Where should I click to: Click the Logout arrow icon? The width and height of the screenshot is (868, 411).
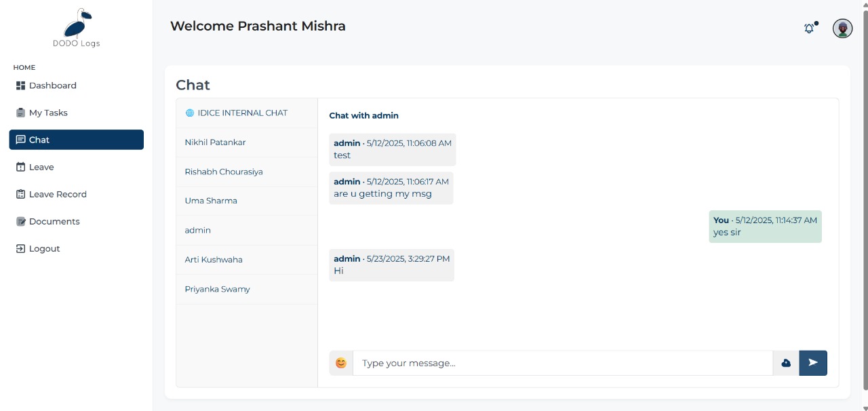tap(20, 248)
